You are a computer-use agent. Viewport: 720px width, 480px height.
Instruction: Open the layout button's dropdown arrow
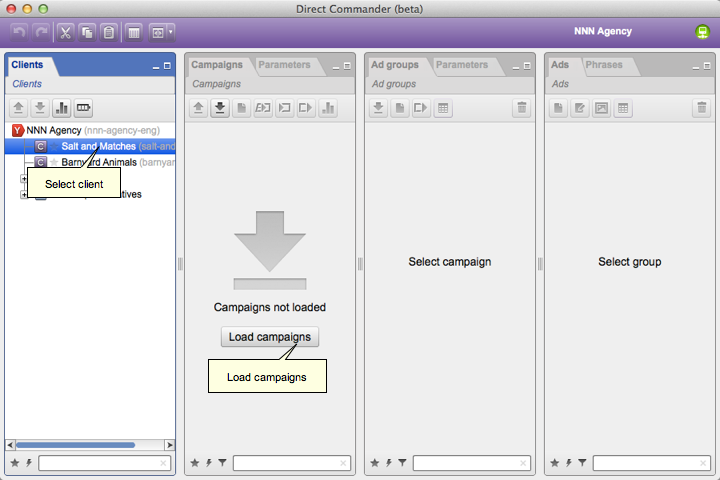(x=171, y=33)
